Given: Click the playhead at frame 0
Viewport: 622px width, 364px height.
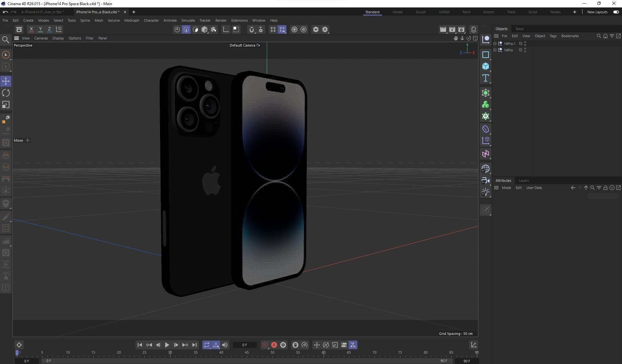Looking at the screenshot, I should pos(17,353).
